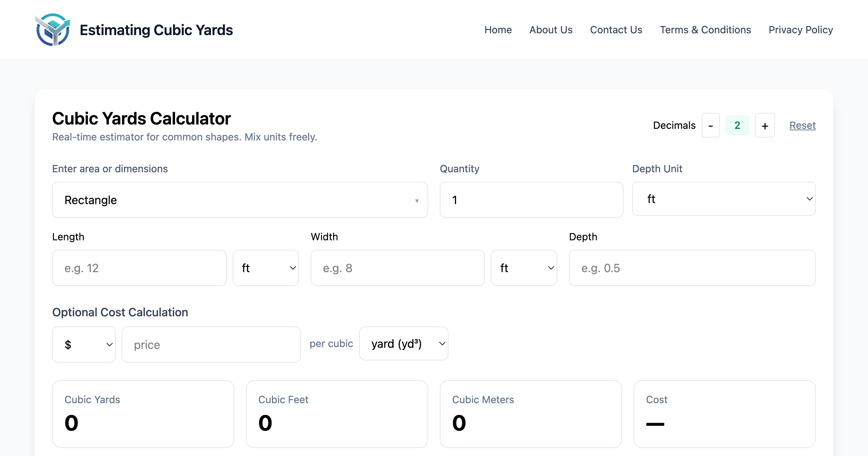The width and height of the screenshot is (868, 456).
Task: Click the Optional Cost Calculation heading
Action: [x=120, y=312]
